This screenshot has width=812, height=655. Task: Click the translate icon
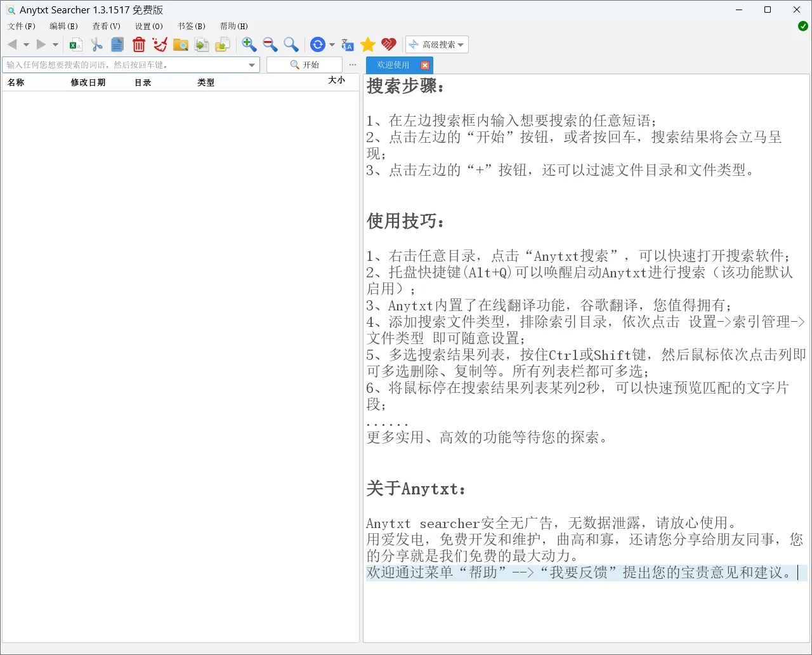347,44
